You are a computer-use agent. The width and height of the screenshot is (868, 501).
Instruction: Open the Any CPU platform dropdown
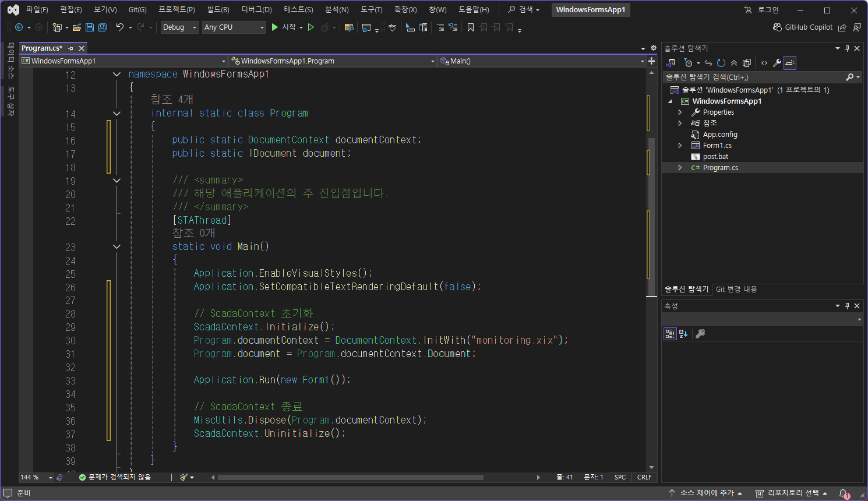[234, 27]
